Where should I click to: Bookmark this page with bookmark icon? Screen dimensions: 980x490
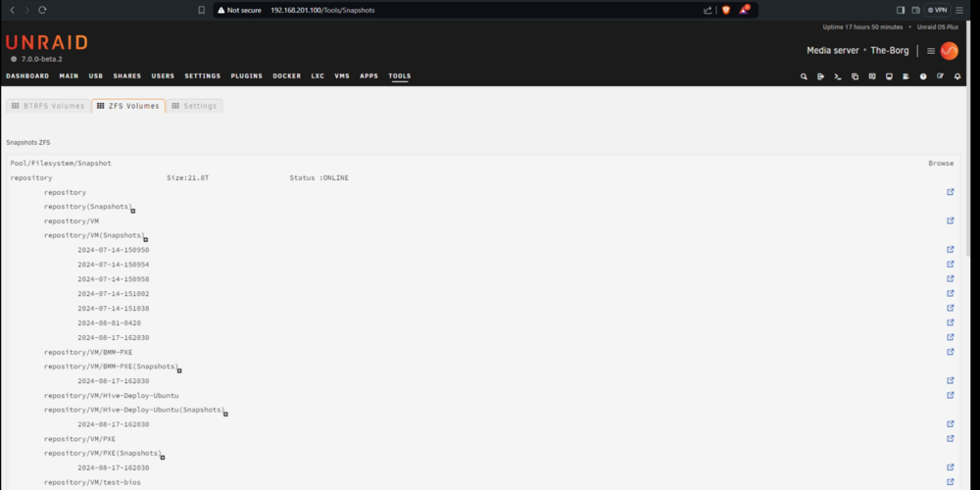(x=201, y=10)
